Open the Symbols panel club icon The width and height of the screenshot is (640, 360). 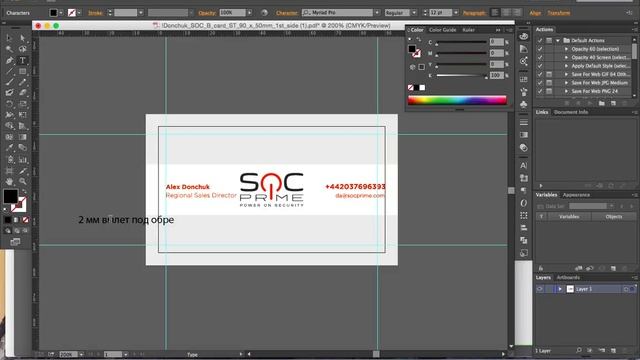coord(524,104)
